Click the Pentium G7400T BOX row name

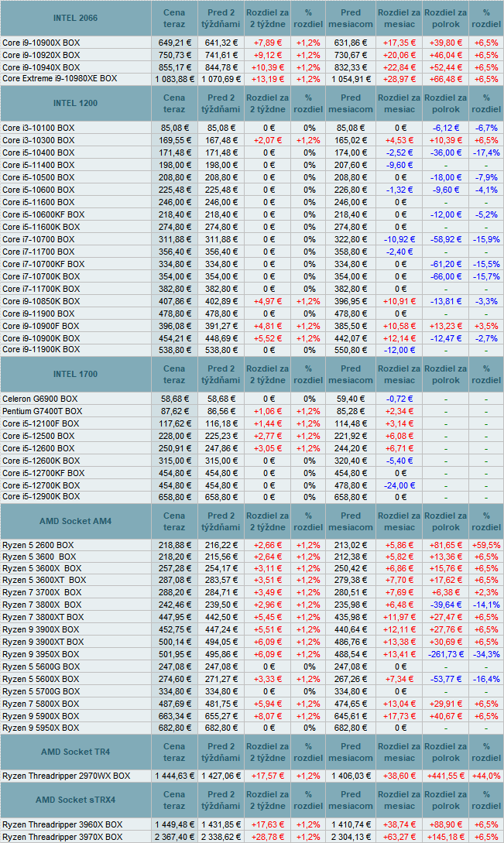pyautogui.click(x=42, y=411)
